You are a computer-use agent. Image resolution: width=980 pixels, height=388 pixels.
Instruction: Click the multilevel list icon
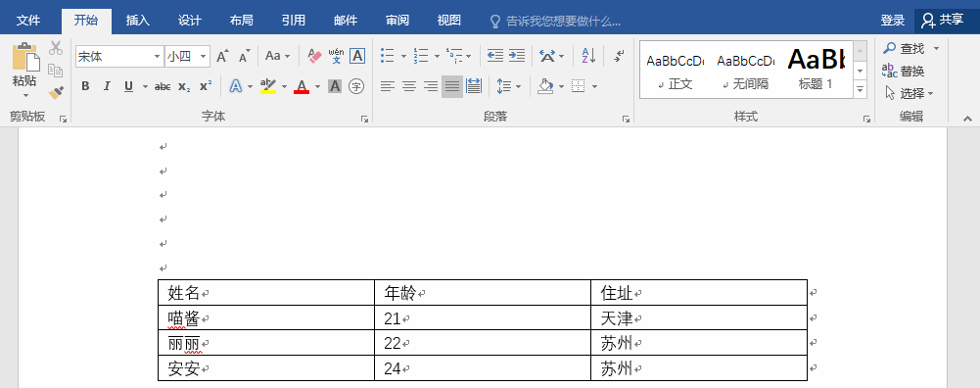pyautogui.click(x=454, y=56)
